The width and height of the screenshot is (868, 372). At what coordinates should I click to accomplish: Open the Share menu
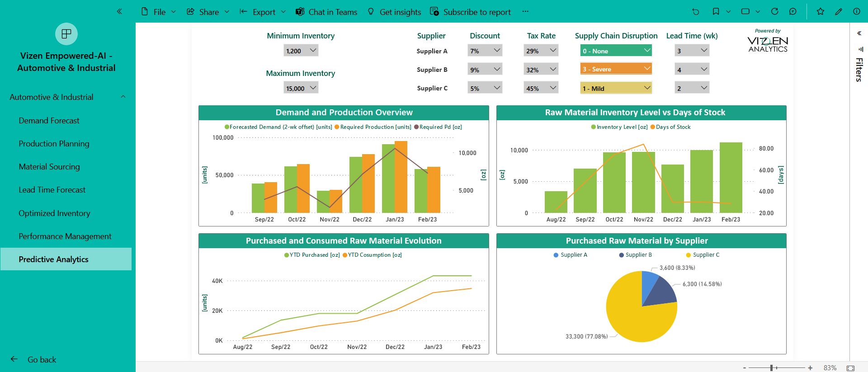[208, 12]
